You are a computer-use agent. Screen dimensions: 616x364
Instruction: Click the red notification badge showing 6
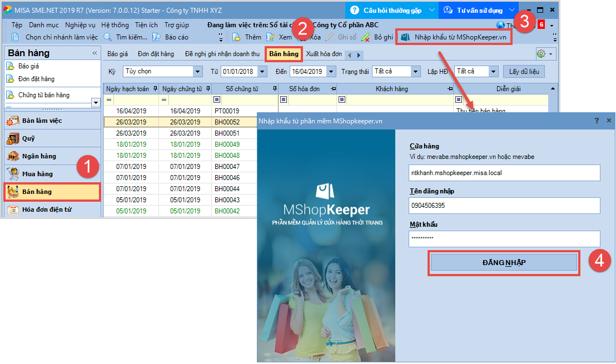(x=542, y=24)
